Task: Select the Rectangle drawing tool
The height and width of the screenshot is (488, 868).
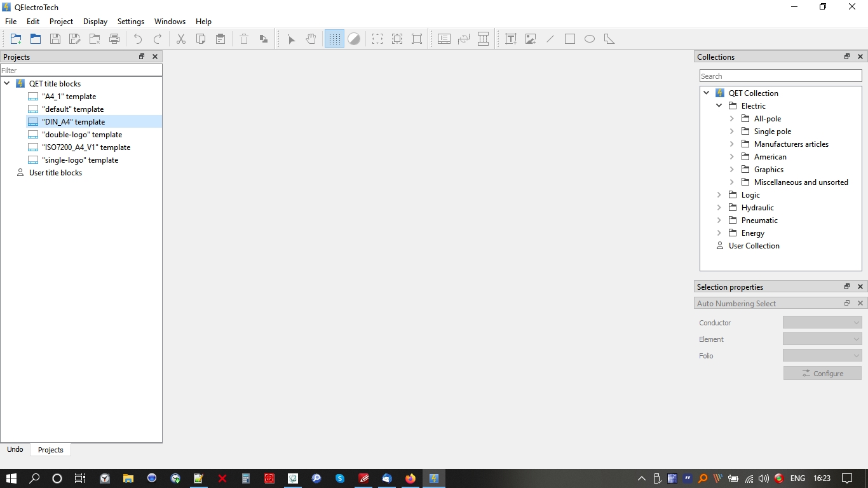Action: pos(570,39)
